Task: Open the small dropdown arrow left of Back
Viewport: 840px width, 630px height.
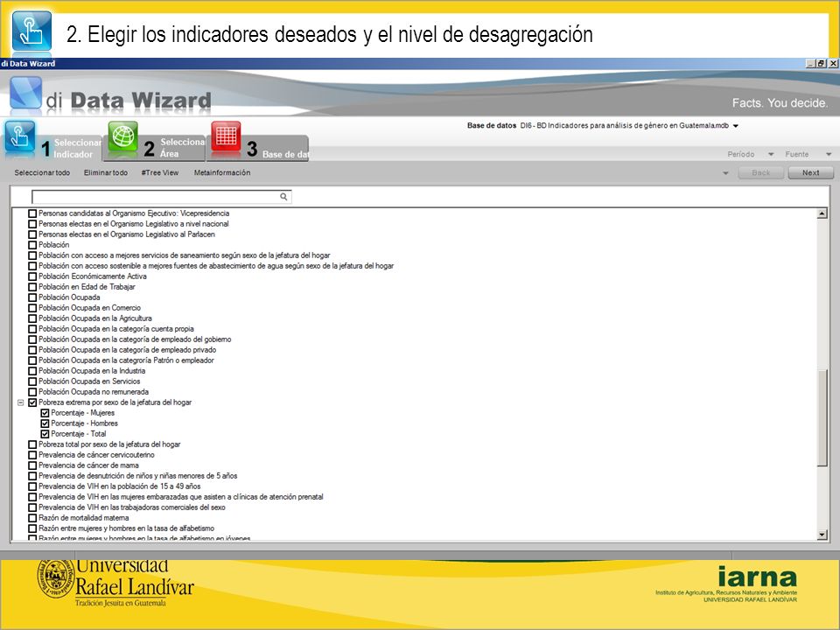Action: (726, 173)
